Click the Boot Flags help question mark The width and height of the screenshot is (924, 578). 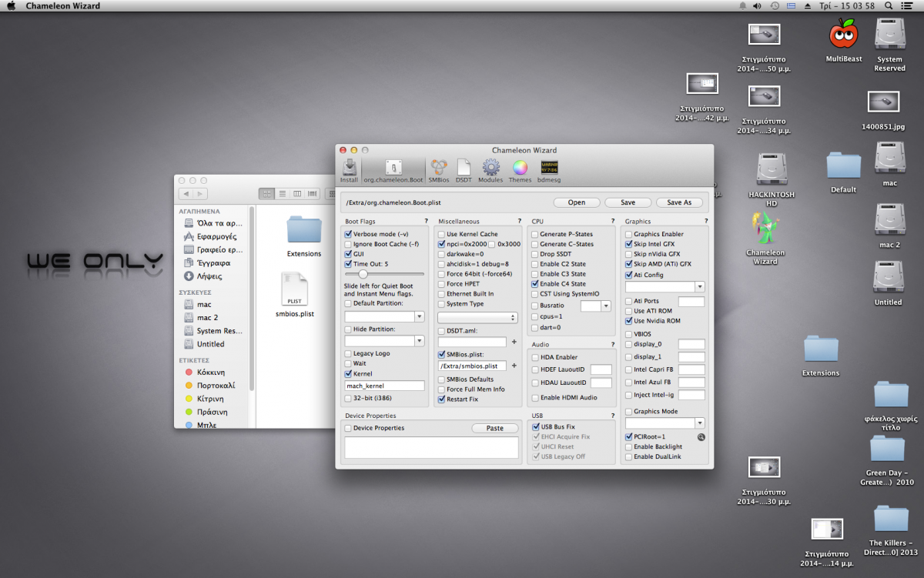[x=426, y=222]
